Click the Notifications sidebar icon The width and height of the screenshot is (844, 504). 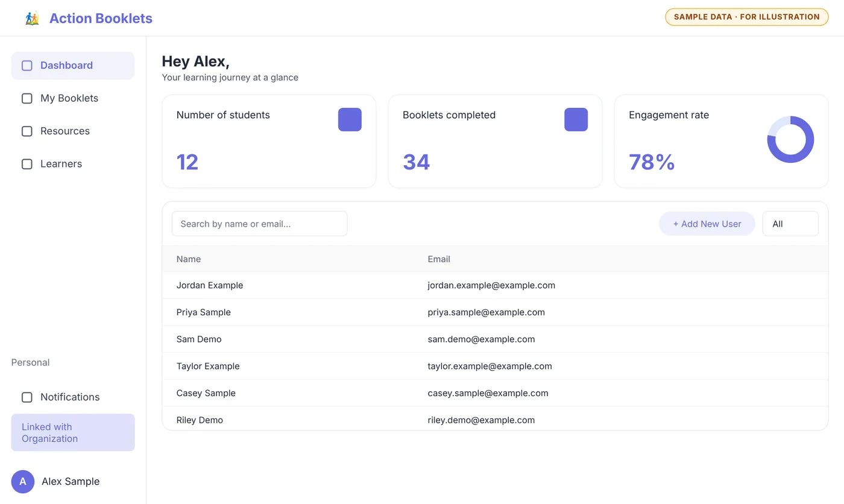[27, 397]
